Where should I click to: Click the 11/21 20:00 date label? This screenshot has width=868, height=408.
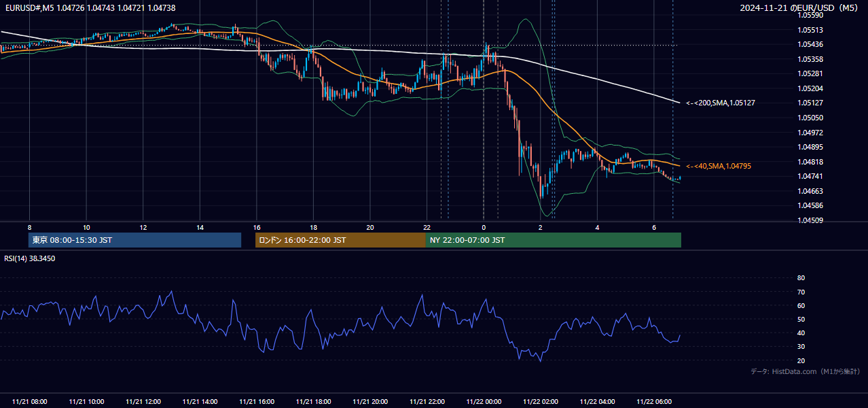370,402
